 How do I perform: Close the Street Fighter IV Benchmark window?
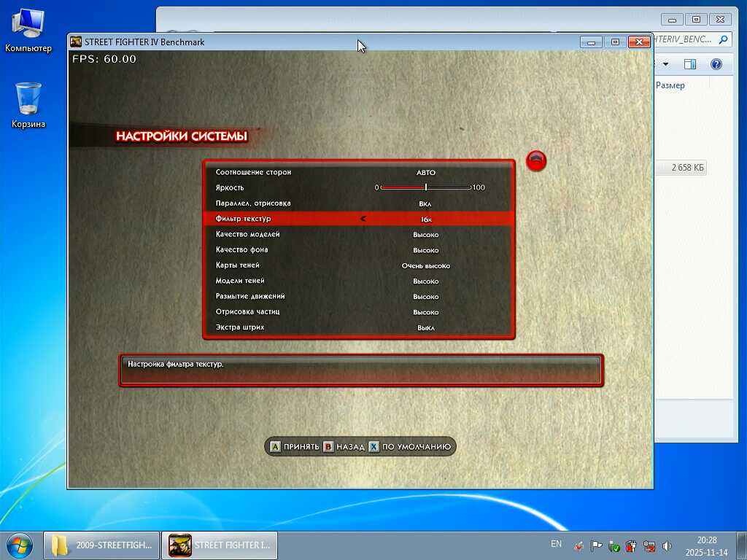639,42
